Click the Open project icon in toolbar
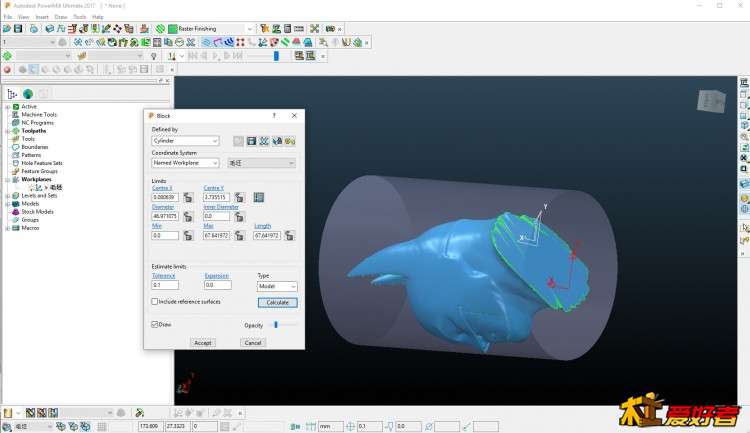The image size is (750, 433). [x=7, y=29]
